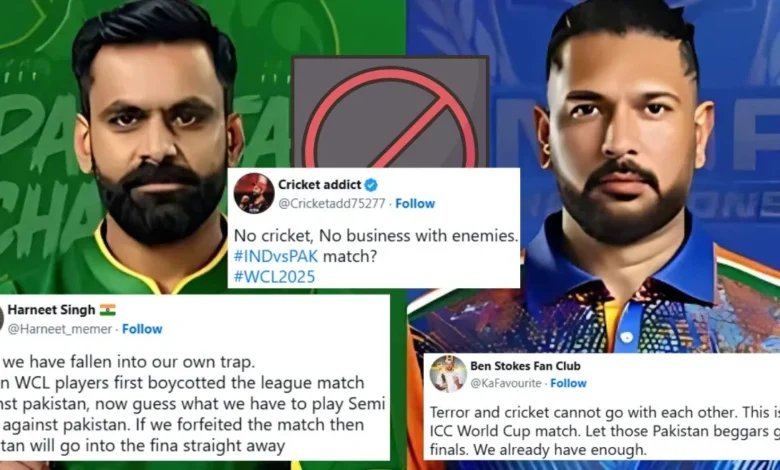The height and width of the screenshot is (470, 780).
Task: Follow the @Harneet_memer account
Action: click(x=142, y=329)
